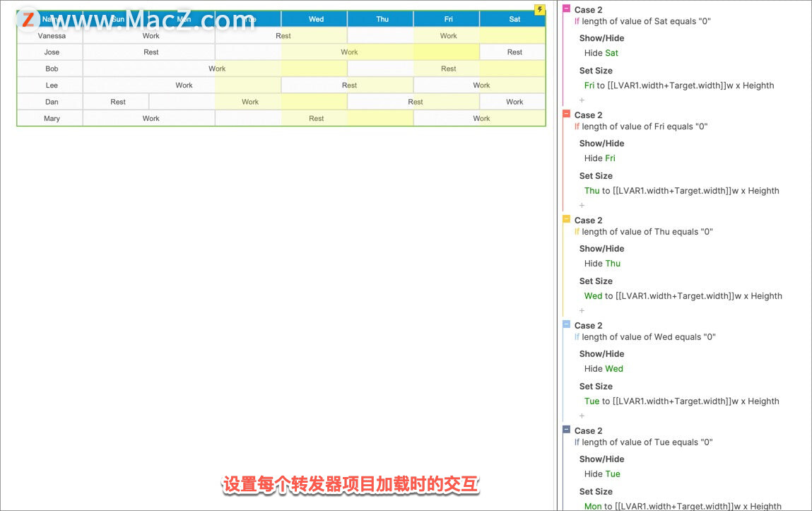Add action with plus under Wed case

click(x=582, y=416)
